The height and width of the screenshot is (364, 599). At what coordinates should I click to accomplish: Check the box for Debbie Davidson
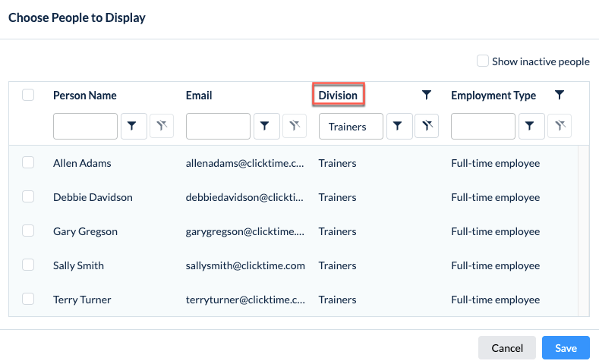[28, 196]
